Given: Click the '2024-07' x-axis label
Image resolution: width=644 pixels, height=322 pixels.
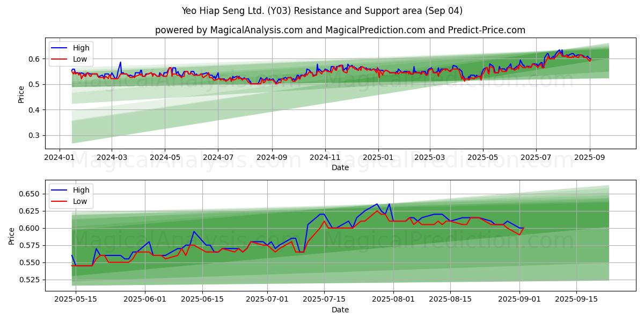Looking at the screenshot, I should point(218,158).
